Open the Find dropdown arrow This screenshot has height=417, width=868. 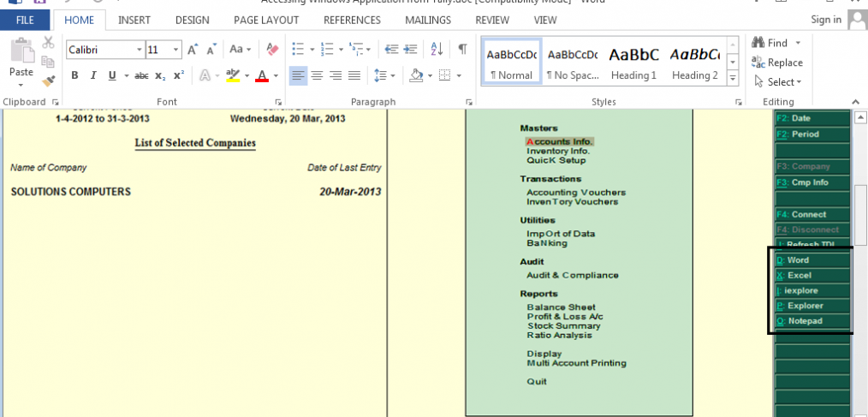[x=798, y=43]
